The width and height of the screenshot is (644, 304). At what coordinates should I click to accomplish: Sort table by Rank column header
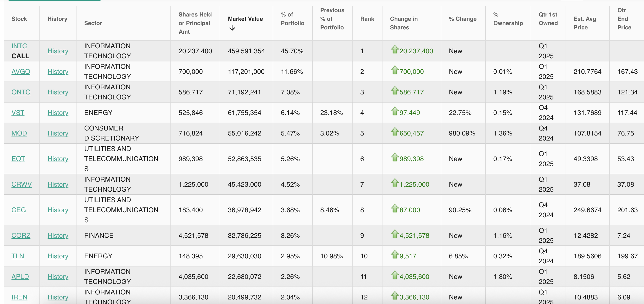pyautogui.click(x=367, y=19)
